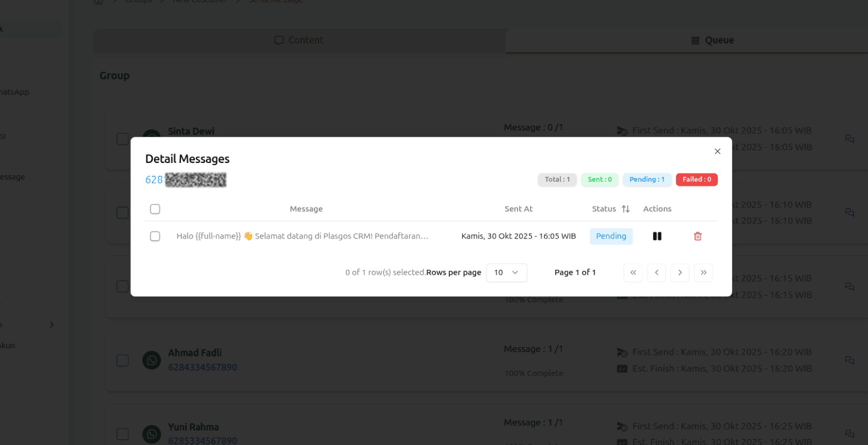Viewport: 868px width, 445px height.
Task: Go to first page of messages
Action: pyautogui.click(x=633, y=273)
